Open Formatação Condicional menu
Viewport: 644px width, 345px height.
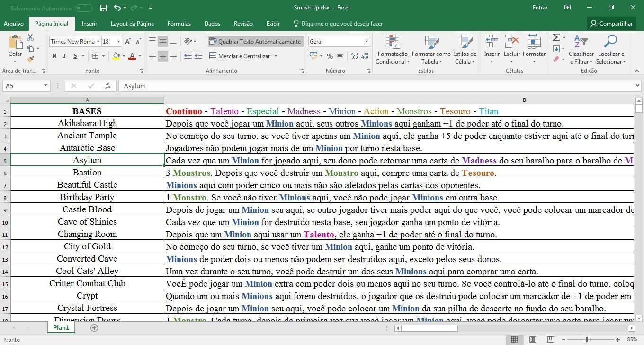tap(393, 49)
